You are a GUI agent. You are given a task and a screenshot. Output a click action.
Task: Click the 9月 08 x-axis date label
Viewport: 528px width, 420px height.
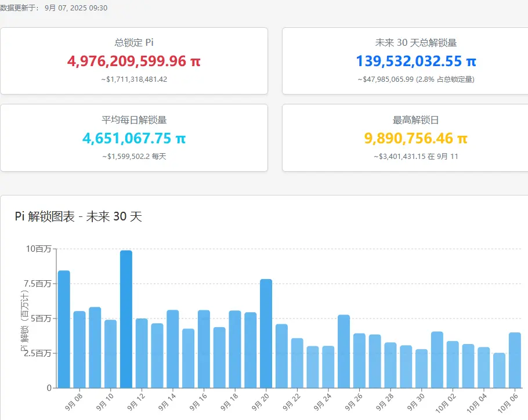coord(74,402)
